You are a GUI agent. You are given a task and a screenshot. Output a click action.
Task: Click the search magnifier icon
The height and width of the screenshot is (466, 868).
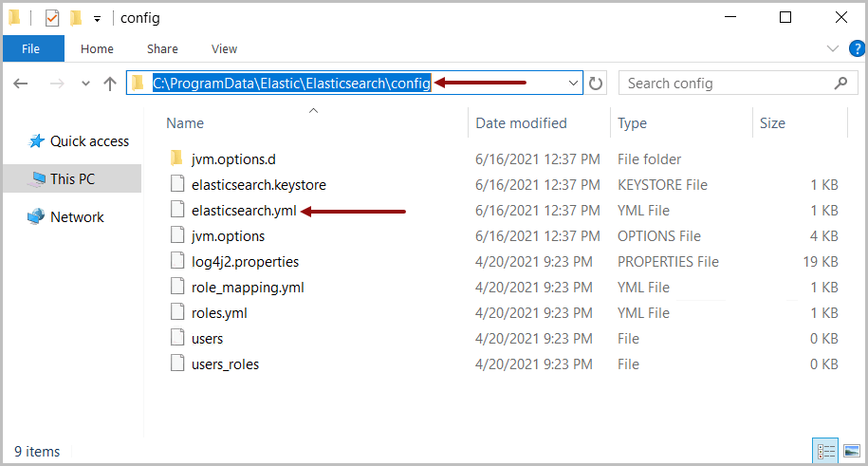point(840,84)
